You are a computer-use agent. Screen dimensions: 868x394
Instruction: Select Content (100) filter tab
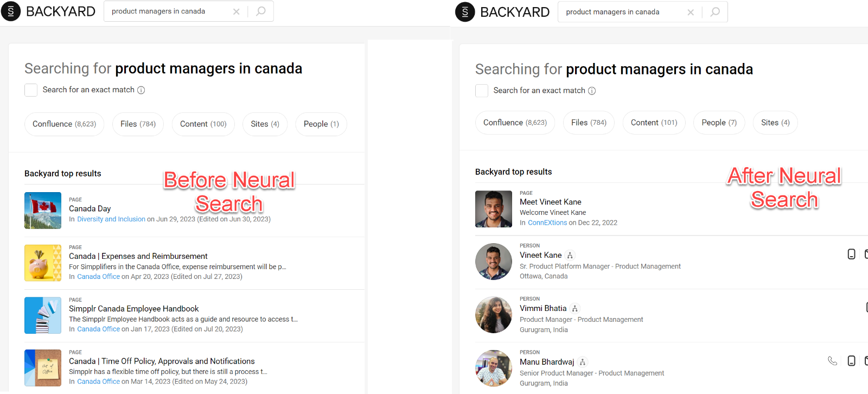[x=203, y=124]
